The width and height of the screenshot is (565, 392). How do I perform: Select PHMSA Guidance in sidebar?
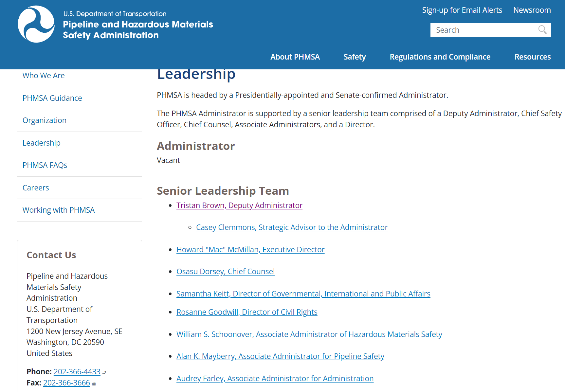tap(52, 98)
